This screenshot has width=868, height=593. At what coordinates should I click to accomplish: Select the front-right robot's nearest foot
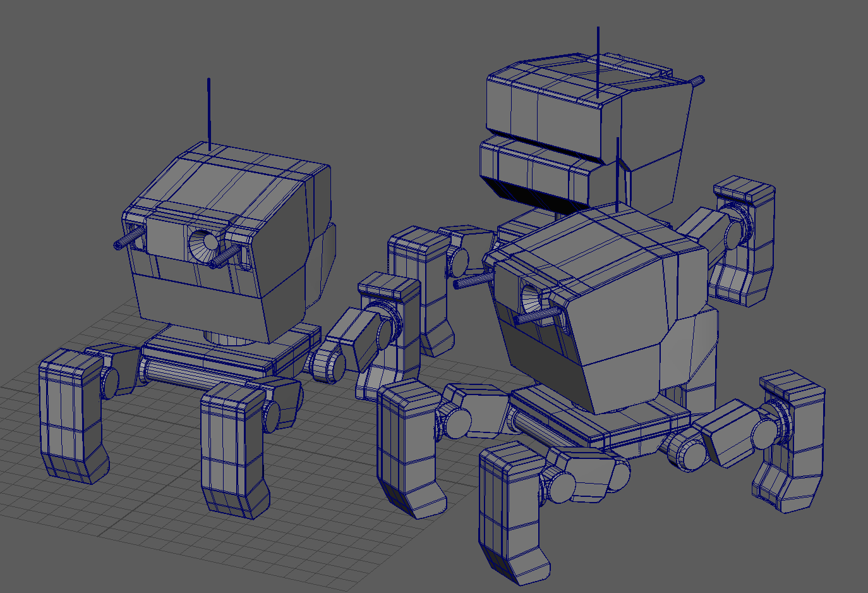(x=514, y=513)
